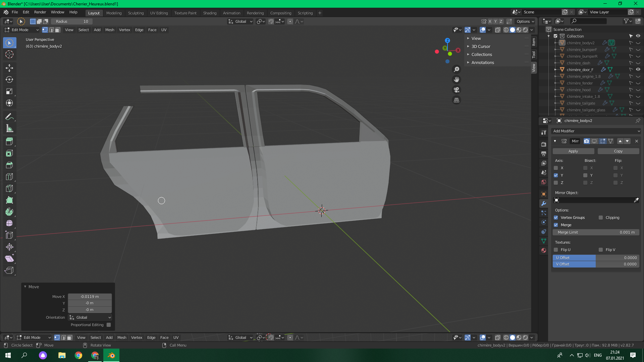Toggle camera view button in viewport
Screen dimensions: 644x362
[x=457, y=90]
